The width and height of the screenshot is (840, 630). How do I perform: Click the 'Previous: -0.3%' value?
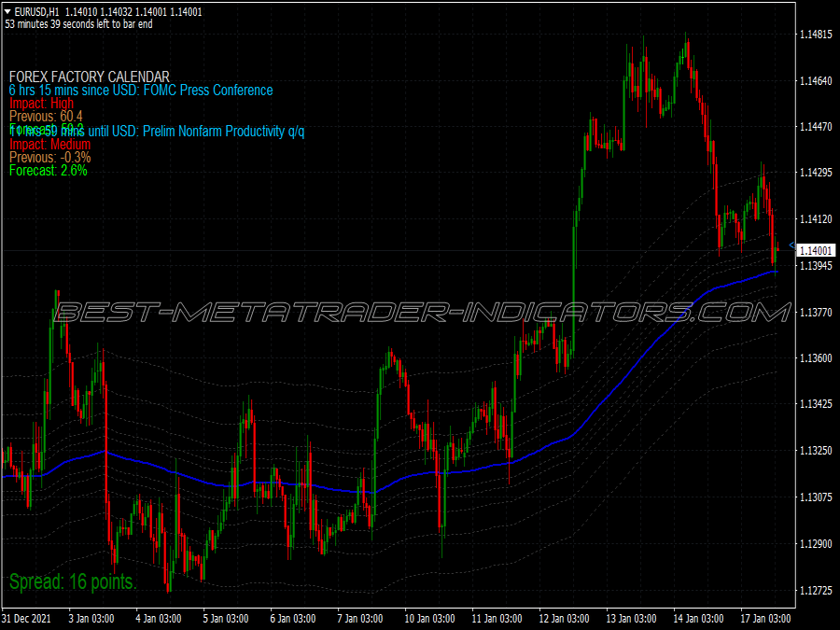tap(49, 158)
